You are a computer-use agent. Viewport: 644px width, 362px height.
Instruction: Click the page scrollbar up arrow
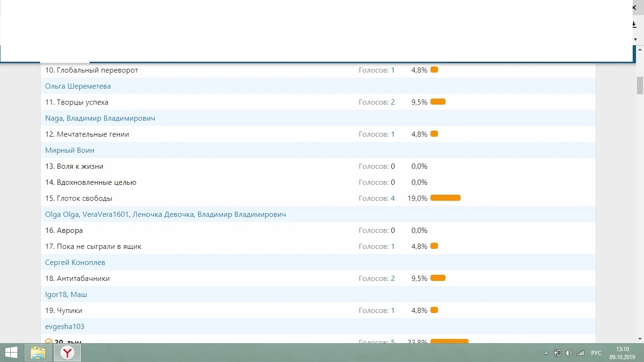click(640, 49)
